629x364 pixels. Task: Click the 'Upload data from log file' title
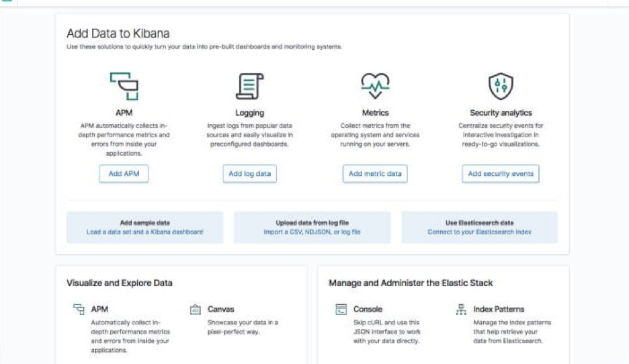pyautogui.click(x=312, y=223)
